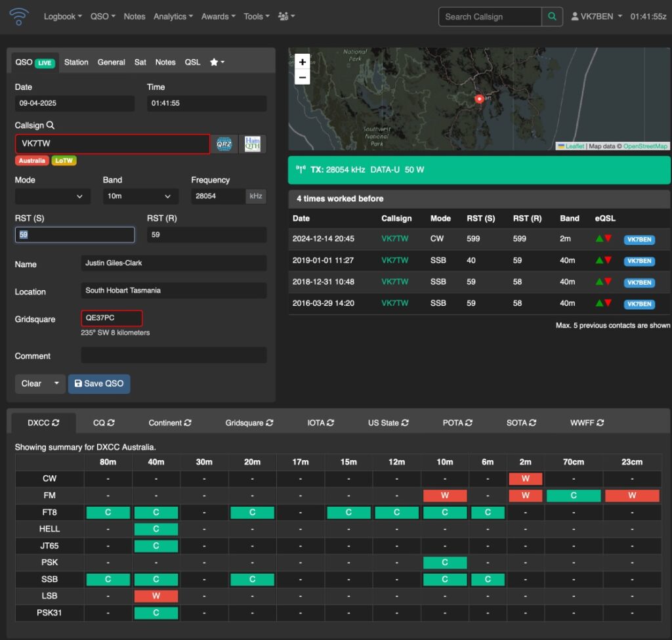This screenshot has height=640, width=672.
Task: Open the Clear button dropdown arrow
Action: pyautogui.click(x=56, y=383)
